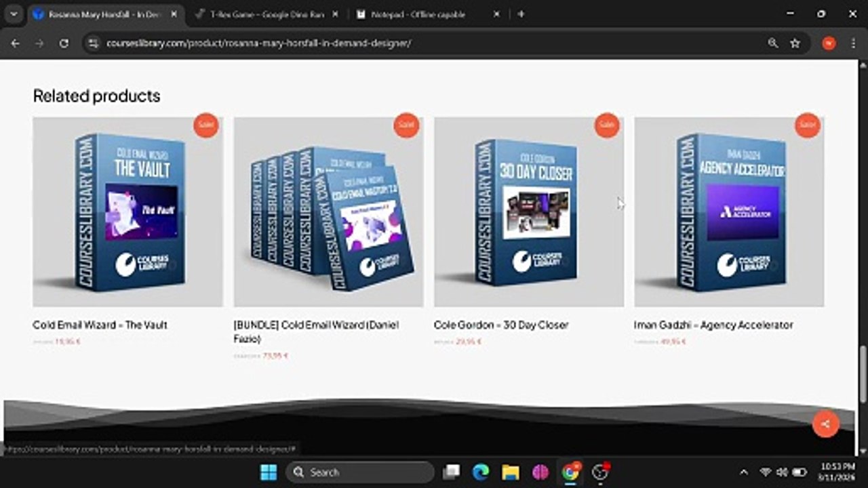Screen dimensions: 868x488
Task: Click the bundle sale price 73,95 €
Action: coord(275,355)
